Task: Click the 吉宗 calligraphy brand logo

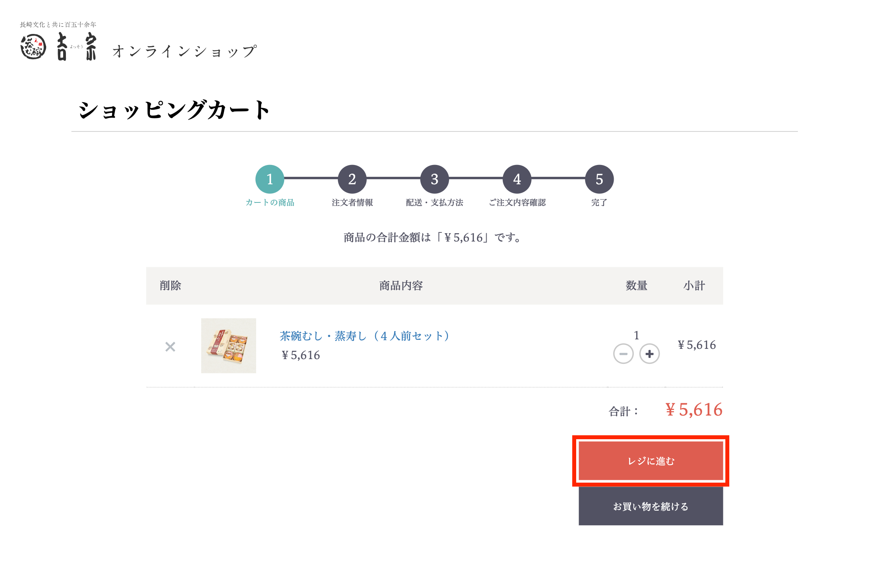Action: (x=77, y=47)
